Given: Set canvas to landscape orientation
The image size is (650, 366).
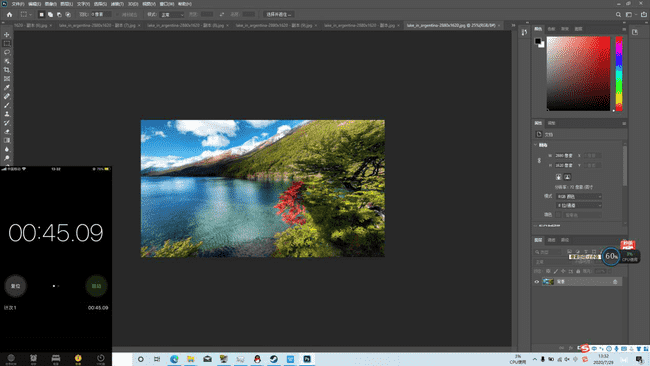Looking at the screenshot, I should pos(567,177).
